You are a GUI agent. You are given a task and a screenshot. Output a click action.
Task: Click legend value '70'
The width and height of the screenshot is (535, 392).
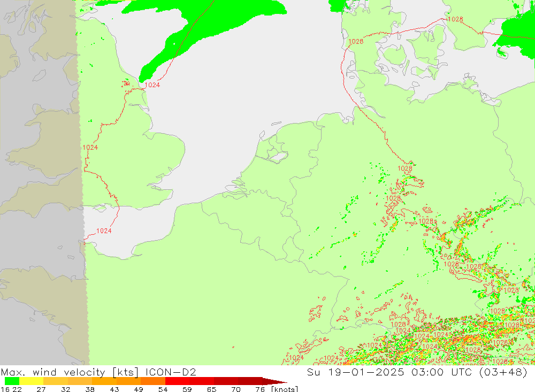tap(236, 389)
